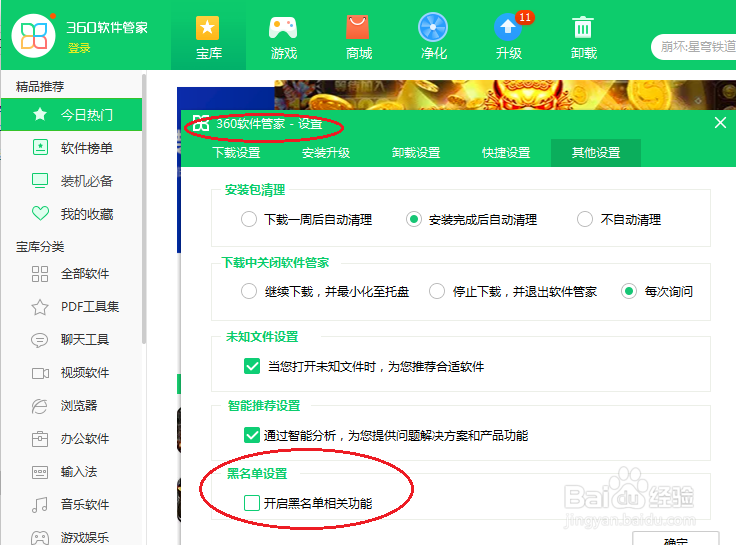Click the golden promotional banner image
736x545 pixels.
505,95
